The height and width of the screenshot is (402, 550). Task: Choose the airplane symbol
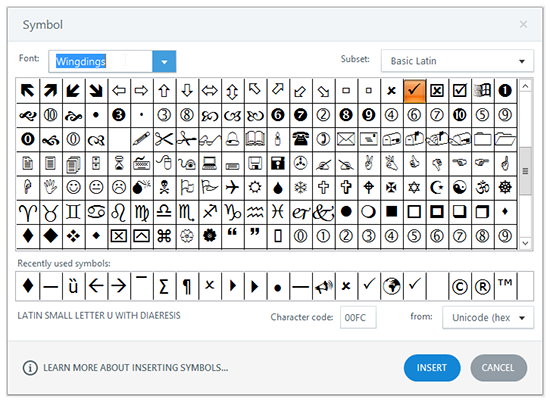pyautogui.click(x=232, y=187)
